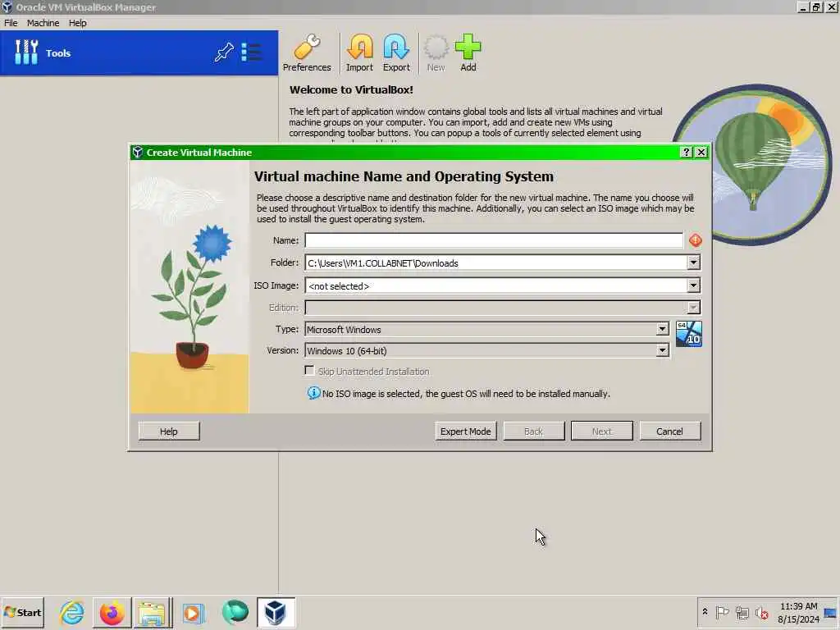
Task: Click the Action Center flag tray icon
Action: click(x=722, y=612)
